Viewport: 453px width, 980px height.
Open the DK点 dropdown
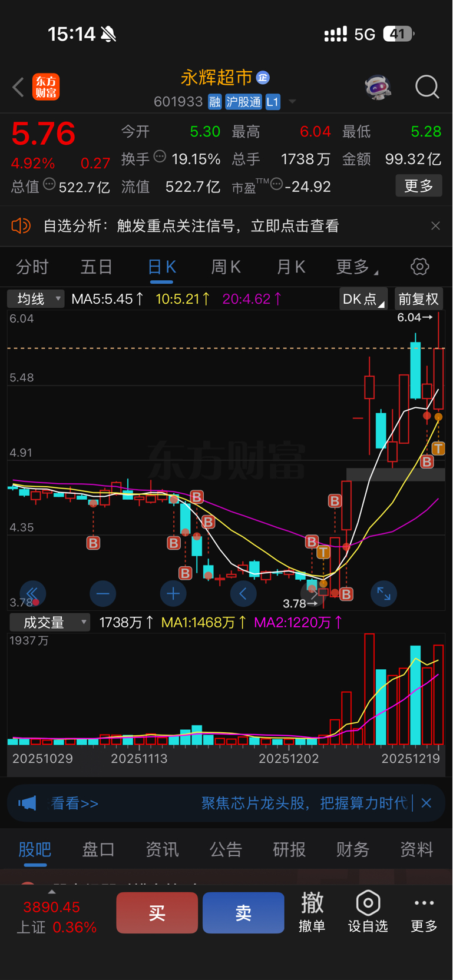point(363,299)
